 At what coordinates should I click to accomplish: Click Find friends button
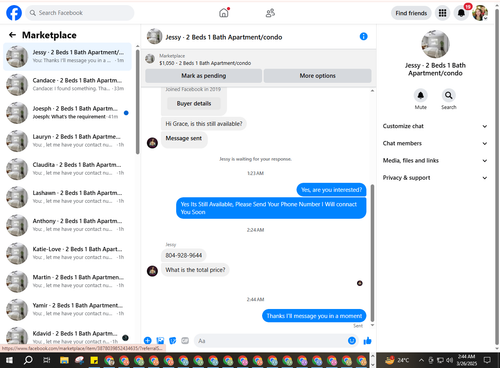411,13
